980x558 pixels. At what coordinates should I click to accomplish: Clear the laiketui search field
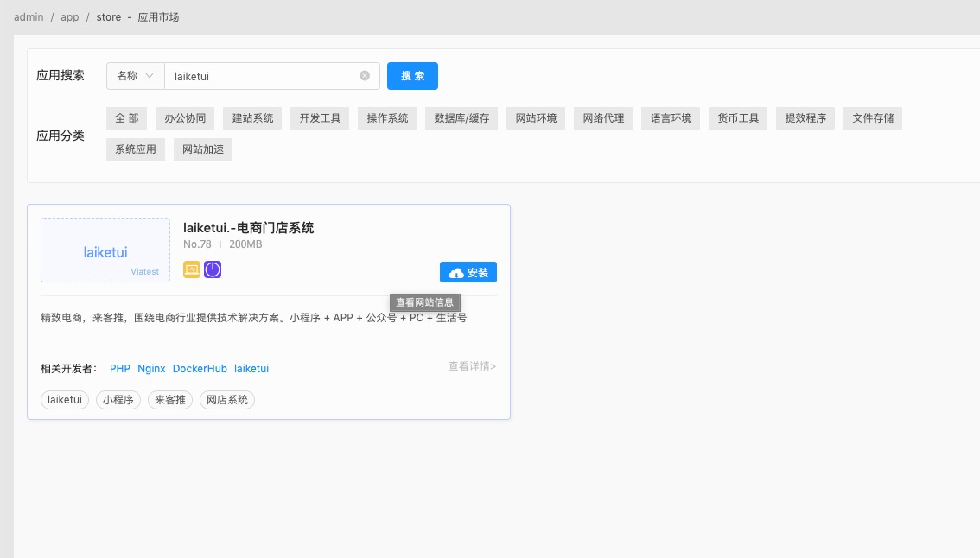[x=365, y=76]
